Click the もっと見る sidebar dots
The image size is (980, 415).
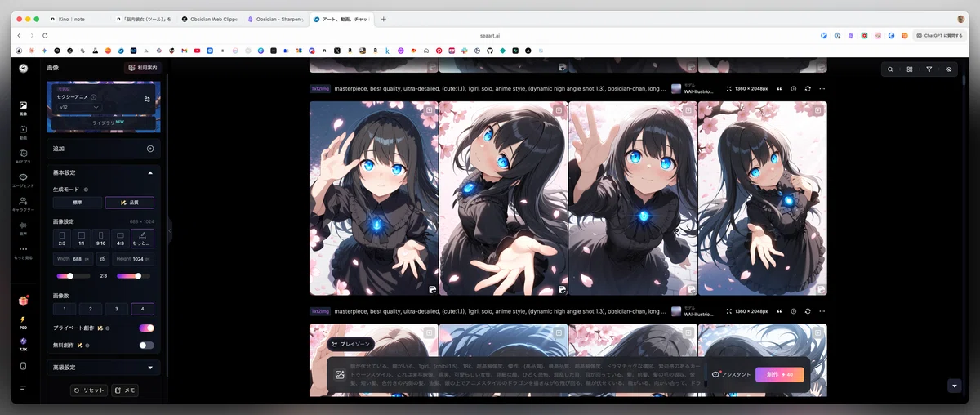tap(23, 252)
